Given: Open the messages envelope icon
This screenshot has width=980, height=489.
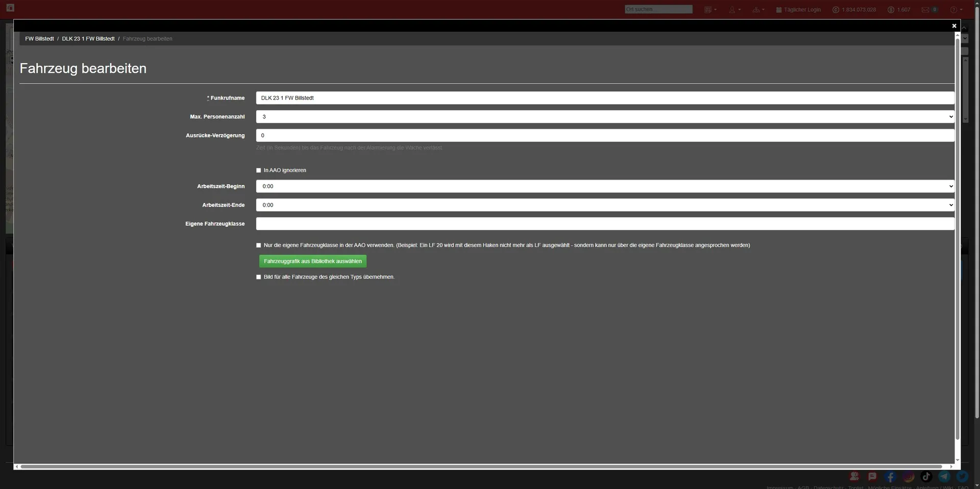Looking at the screenshot, I should click(925, 10).
